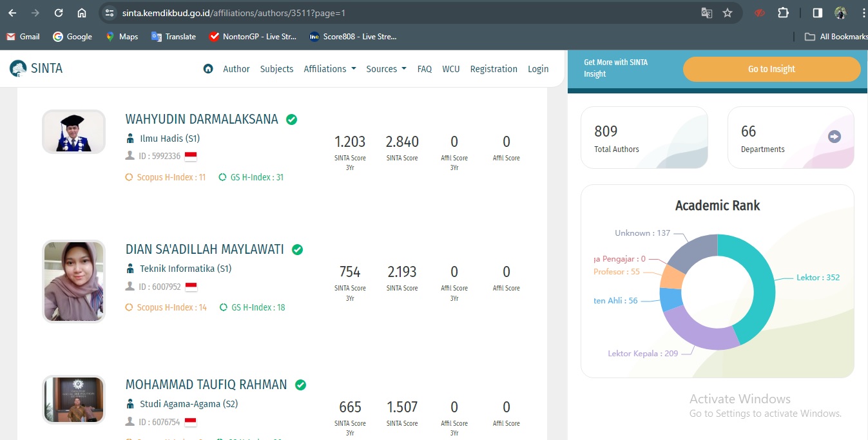Click the verified badge beside Wahyudin Darmalaksana
868x440 pixels.
pyautogui.click(x=291, y=119)
